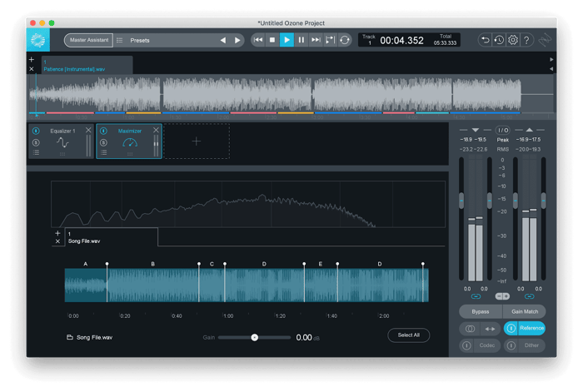Undo the last action
Screen dimensions: 583x392
(x=486, y=40)
